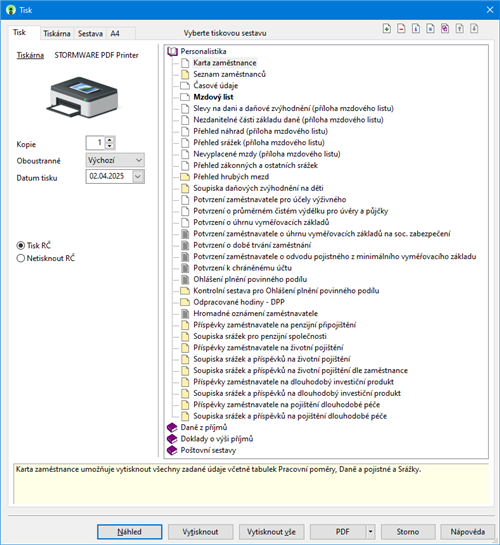
Task: Click the Personalistika open book icon
Action: (x=172, y=51)
